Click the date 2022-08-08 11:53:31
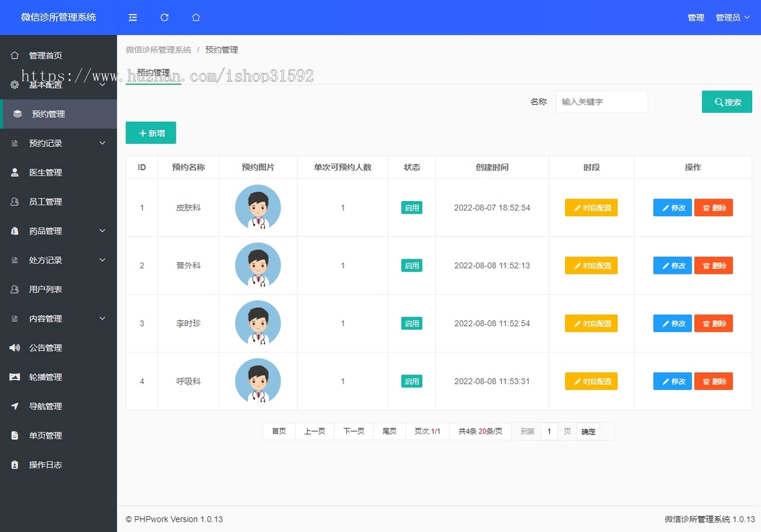The width and height of the screenshot is (761, 532). point(492,381)
